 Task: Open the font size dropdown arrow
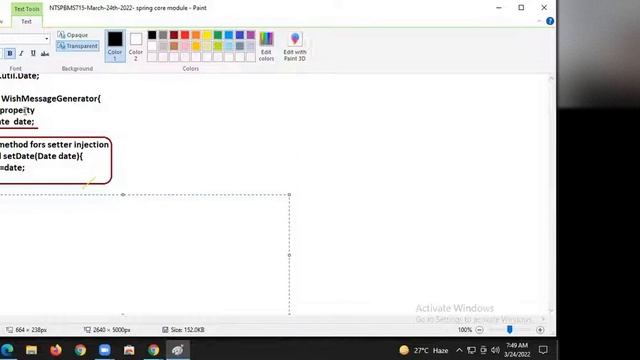[x=47, y=39]
